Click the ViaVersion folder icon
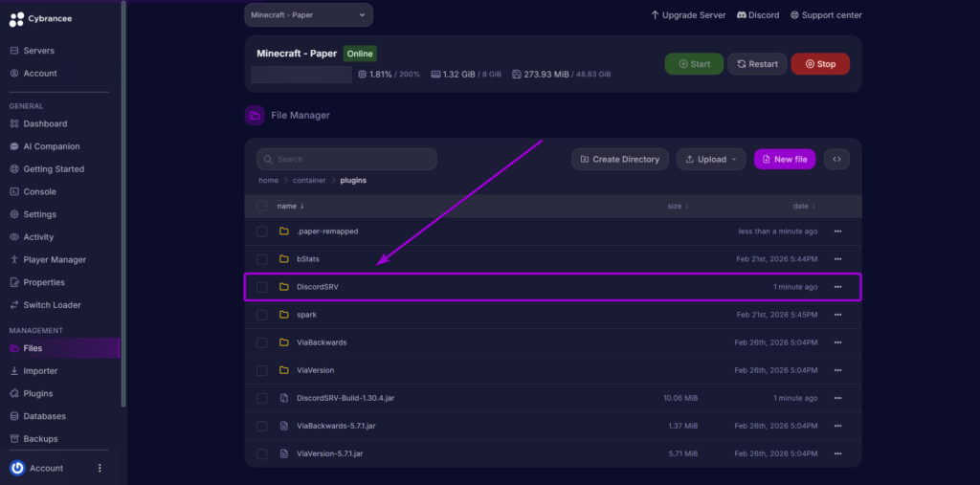 [x=283, y=370]
